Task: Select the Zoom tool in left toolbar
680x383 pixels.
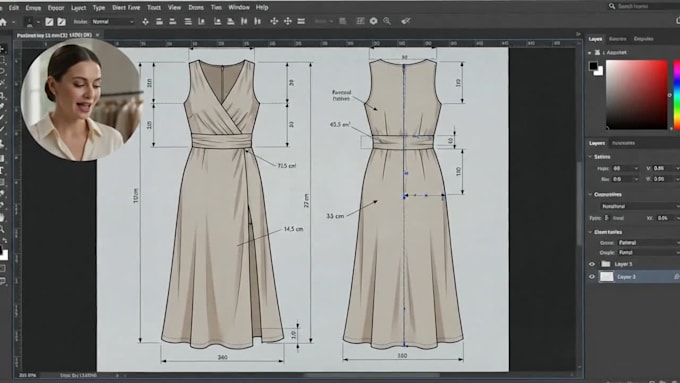Action: tap(2, 229)
